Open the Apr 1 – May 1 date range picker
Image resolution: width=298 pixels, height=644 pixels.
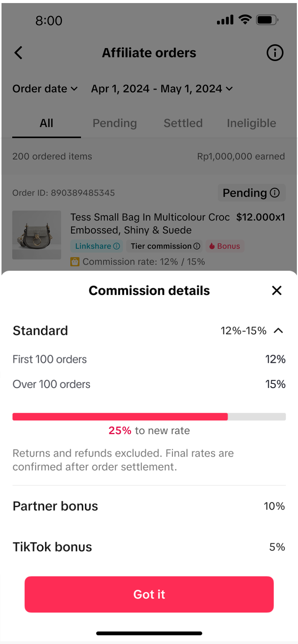pyautogui.click(x=162, y=89)
